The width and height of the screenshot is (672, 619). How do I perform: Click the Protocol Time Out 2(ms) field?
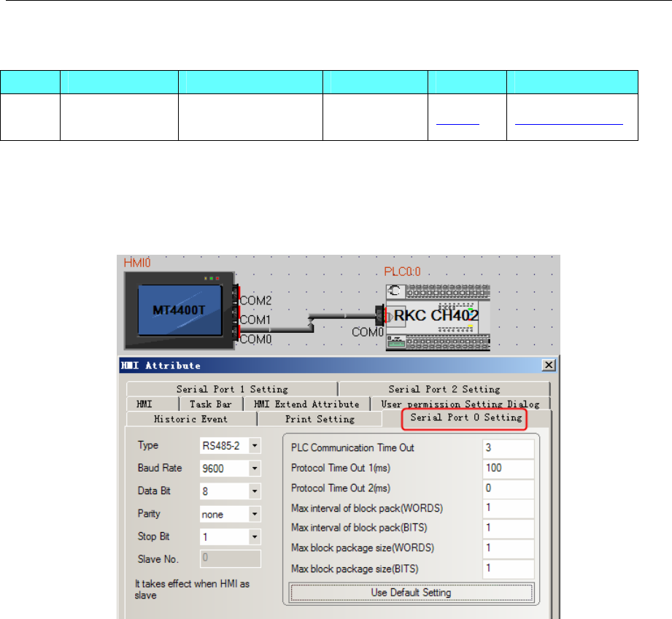[x=509, y=488]
